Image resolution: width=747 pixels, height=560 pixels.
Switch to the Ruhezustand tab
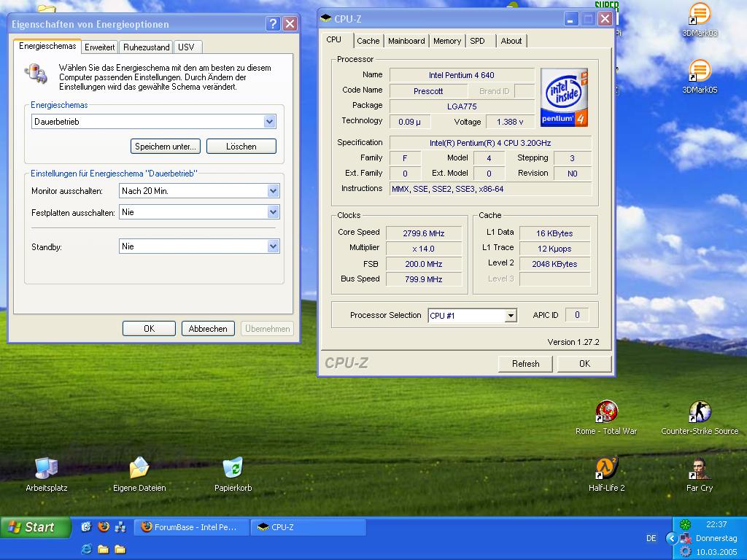coord(146,47)
